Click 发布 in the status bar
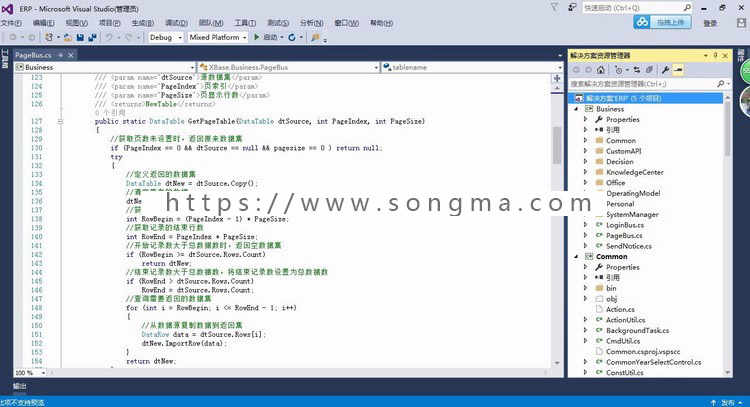The height and width of the screenshot is (407, 750). [728, 403]
